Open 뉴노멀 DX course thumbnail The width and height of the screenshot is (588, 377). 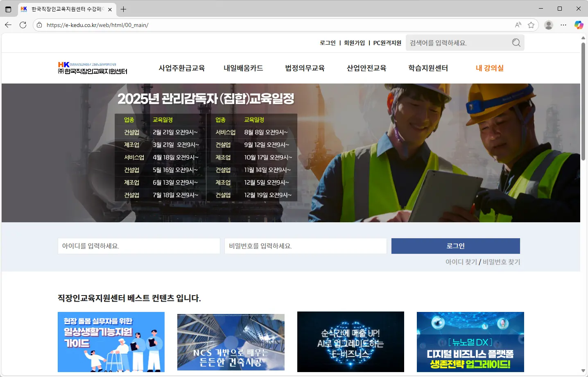pyautogui.click(x=470, y=342)
